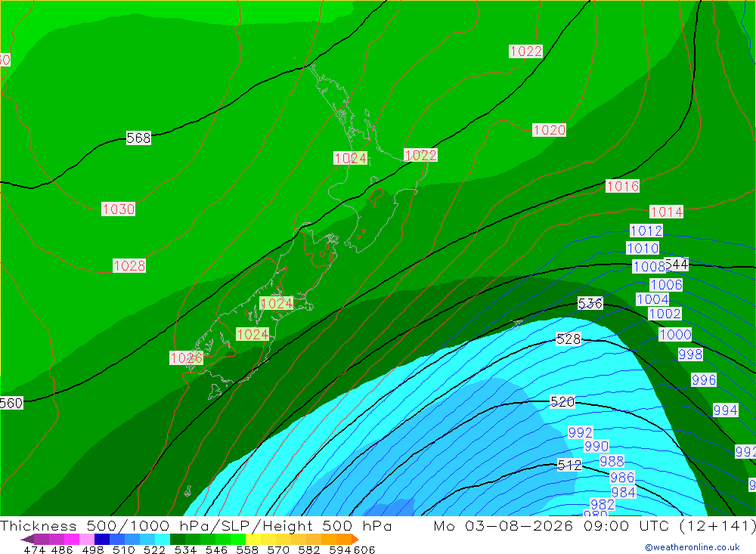Click the 536 height contour label
The height and width of the screenshot is (554, 756).
pyautogui.click(x=590, y=303)
